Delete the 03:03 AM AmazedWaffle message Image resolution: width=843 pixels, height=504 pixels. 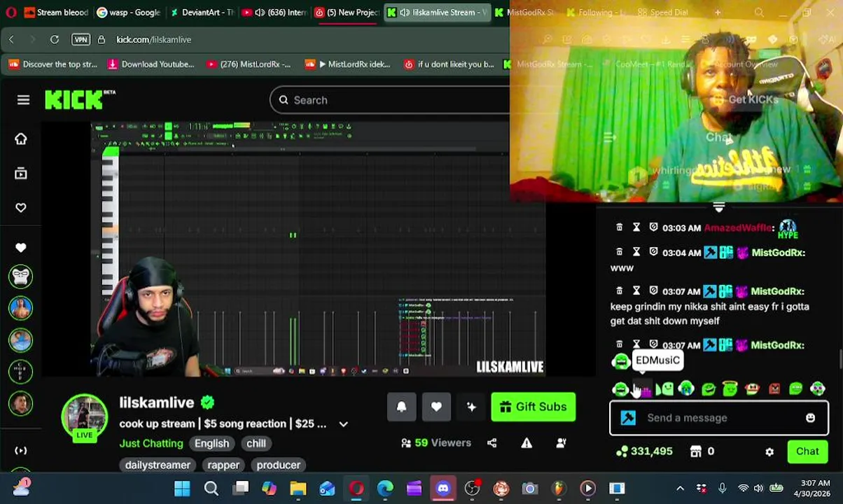click(x=619, y=227)
